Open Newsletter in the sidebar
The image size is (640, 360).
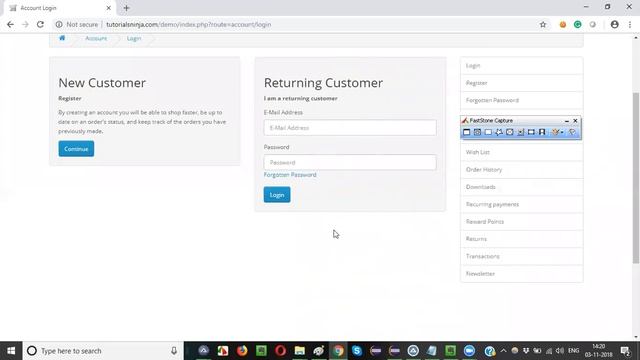[522, 273]
